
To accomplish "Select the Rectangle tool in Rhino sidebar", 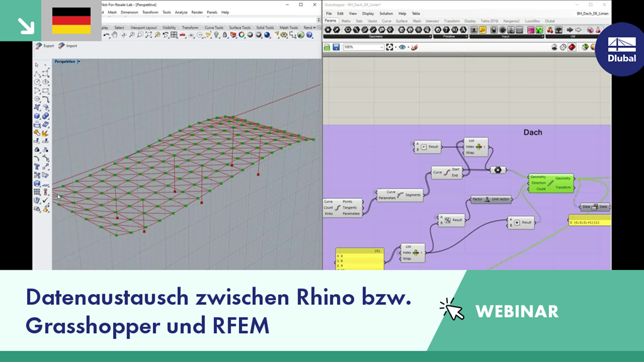I will click(45, 90).
